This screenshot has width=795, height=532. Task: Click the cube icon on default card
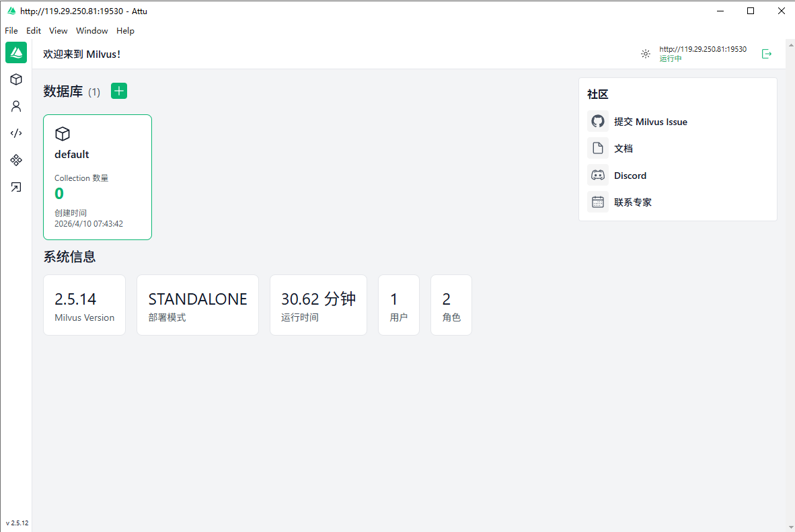(63, 134)
